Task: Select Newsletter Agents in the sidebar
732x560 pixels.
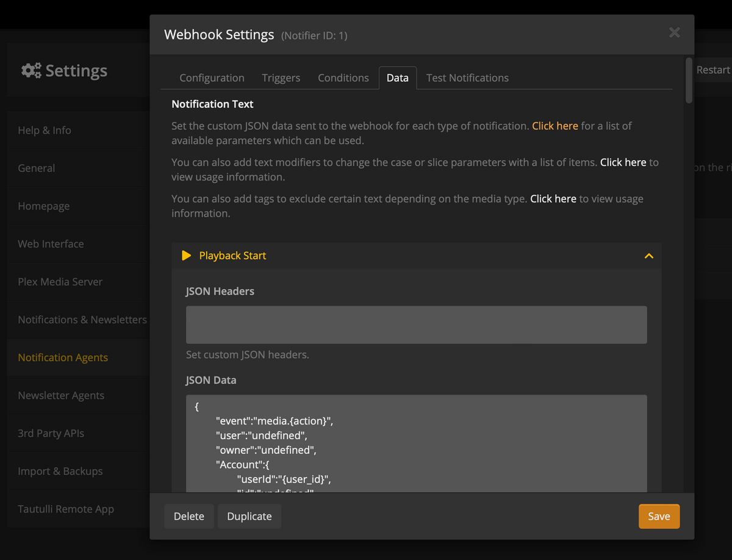Action: [61, 395]
